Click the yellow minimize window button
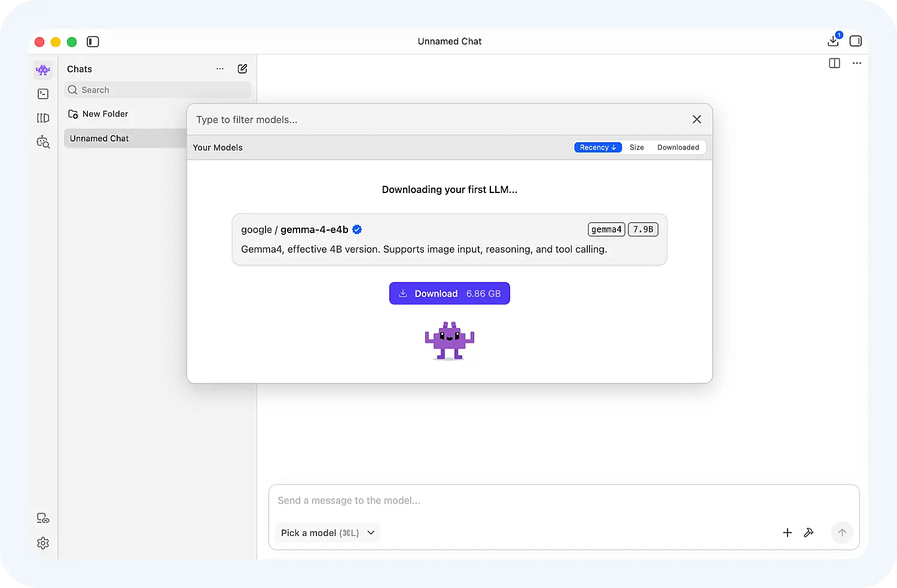The height and width of the screenshot is (588, 897). pos(56,42)
